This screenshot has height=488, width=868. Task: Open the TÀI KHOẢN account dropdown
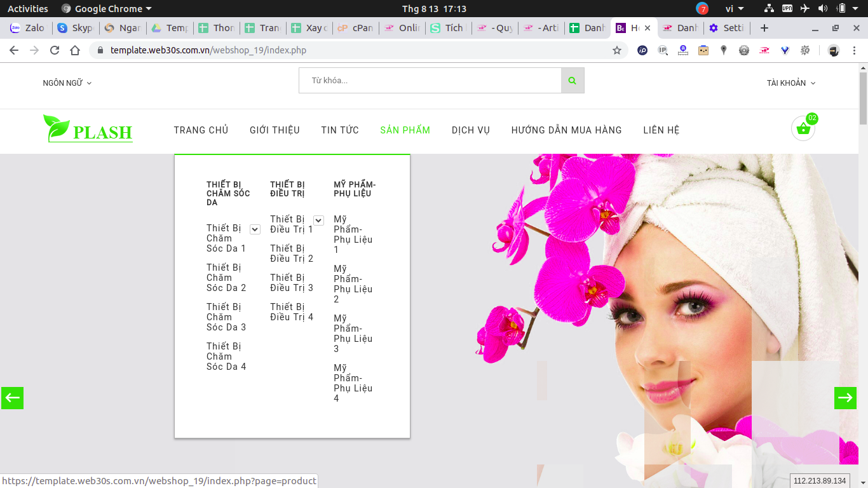pos(791,83)
